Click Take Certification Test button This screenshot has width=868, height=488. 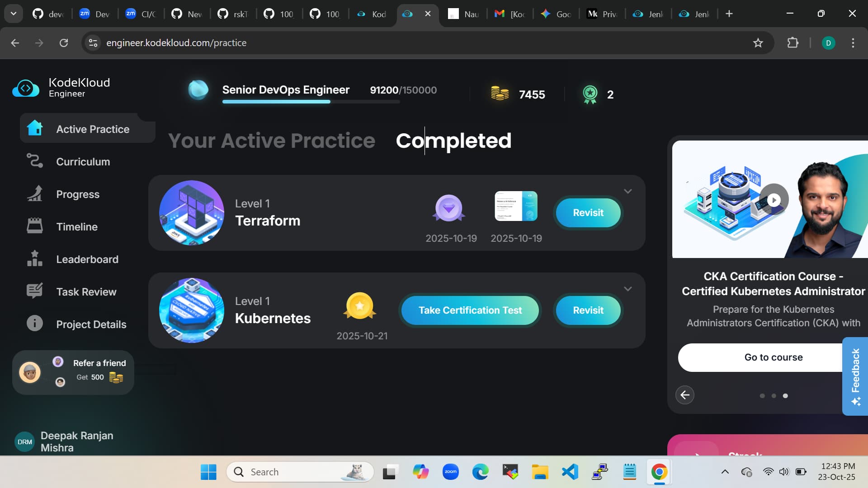pyautogui.click(x=470, y=310)
